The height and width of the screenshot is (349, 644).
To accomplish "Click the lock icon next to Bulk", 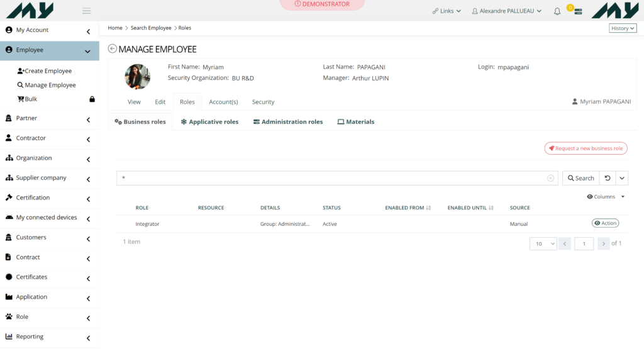I will [x=92, y=99].
